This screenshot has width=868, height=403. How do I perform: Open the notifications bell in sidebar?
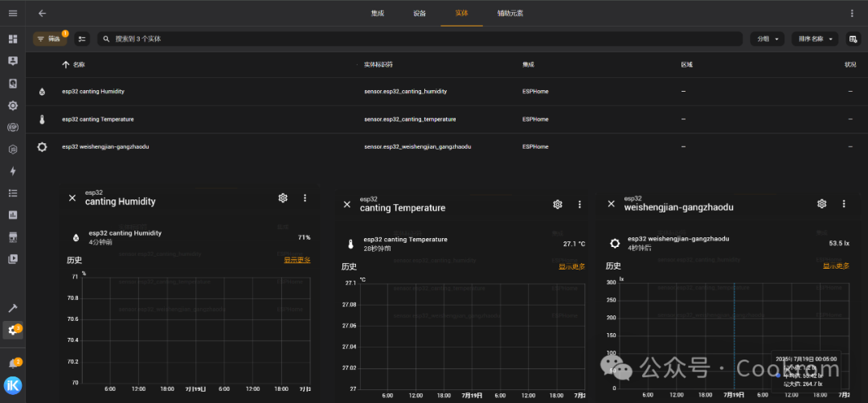(13, 364)
